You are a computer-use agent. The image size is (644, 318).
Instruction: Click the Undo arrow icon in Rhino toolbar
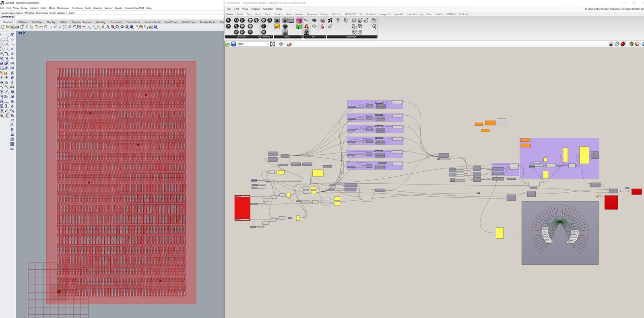pos(41,27)
